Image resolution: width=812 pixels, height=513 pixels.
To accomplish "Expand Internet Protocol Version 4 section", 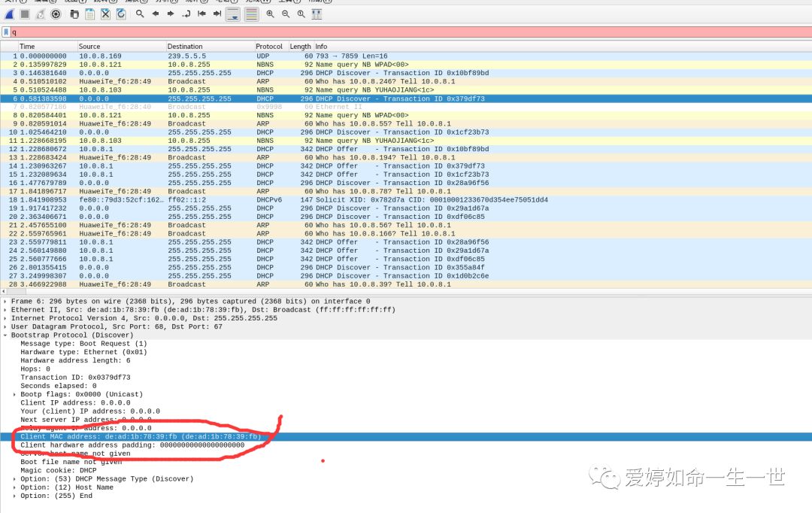I will coord(5,318).
